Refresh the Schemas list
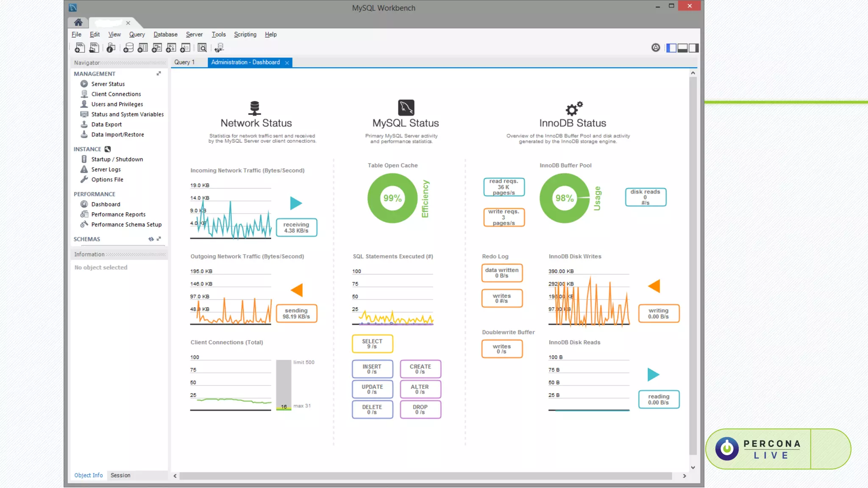 [151, 239]
